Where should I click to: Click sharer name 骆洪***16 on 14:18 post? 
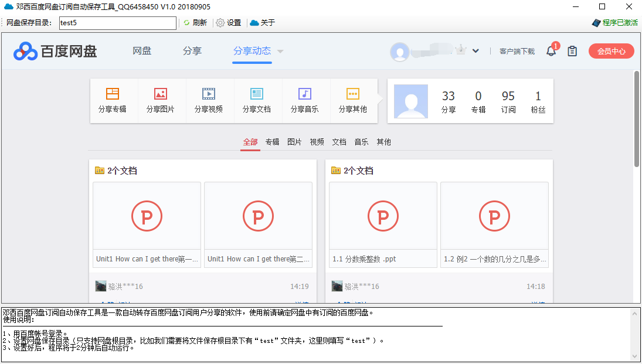coord(362,286)
